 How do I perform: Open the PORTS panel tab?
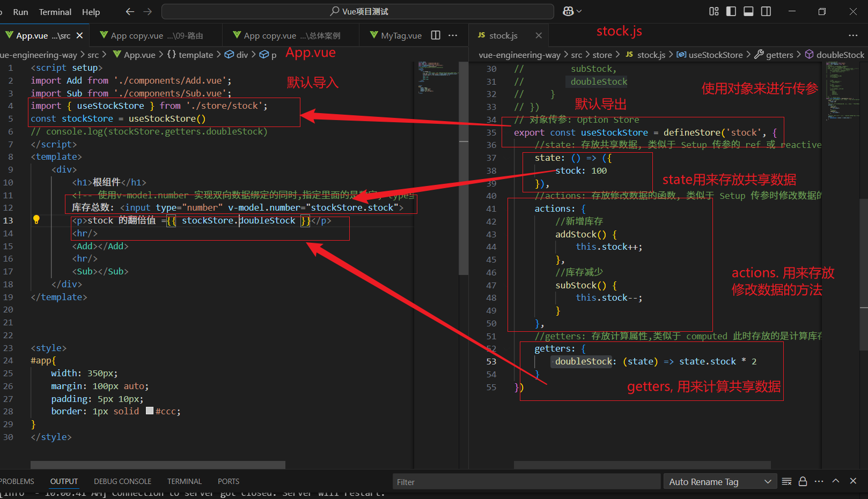pos(229,481)
